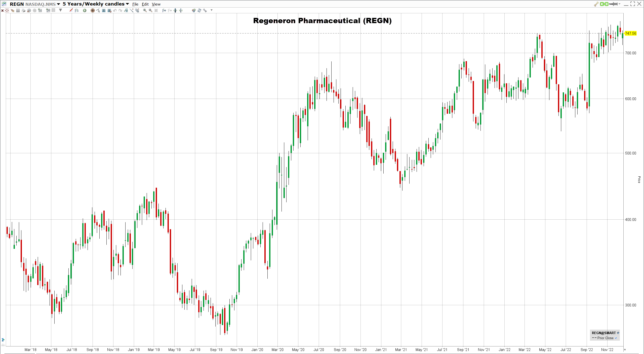Click the yellow 747.56 price label

(x=631, y=33)
